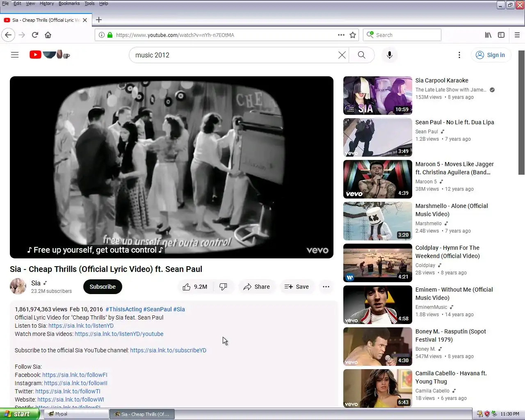Dislike the video with thumbs down
Image resolution: width=525 pixels, height=420 pixels.
tap(224, 287)
